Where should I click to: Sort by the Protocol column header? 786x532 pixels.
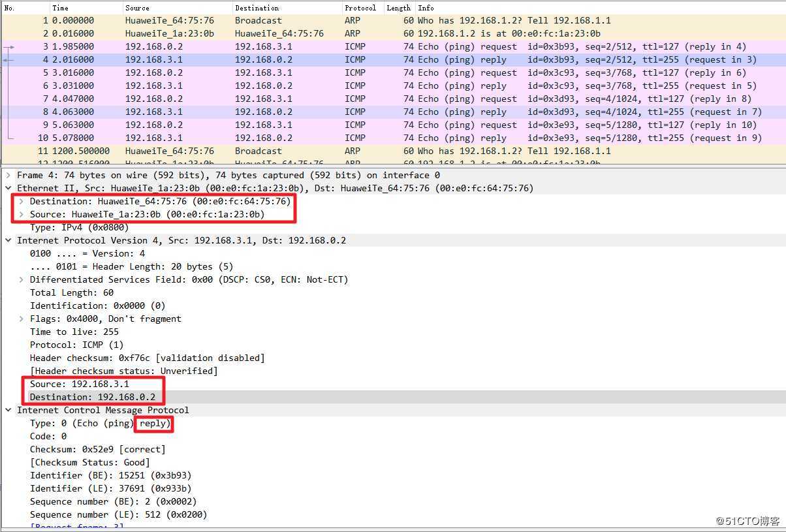click(363, 8)
